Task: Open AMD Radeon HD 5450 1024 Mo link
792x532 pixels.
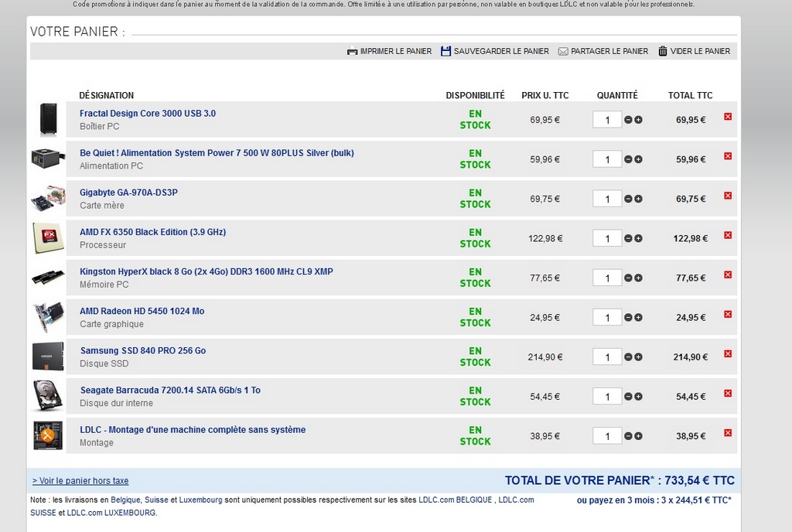Action: click(142, 311)
